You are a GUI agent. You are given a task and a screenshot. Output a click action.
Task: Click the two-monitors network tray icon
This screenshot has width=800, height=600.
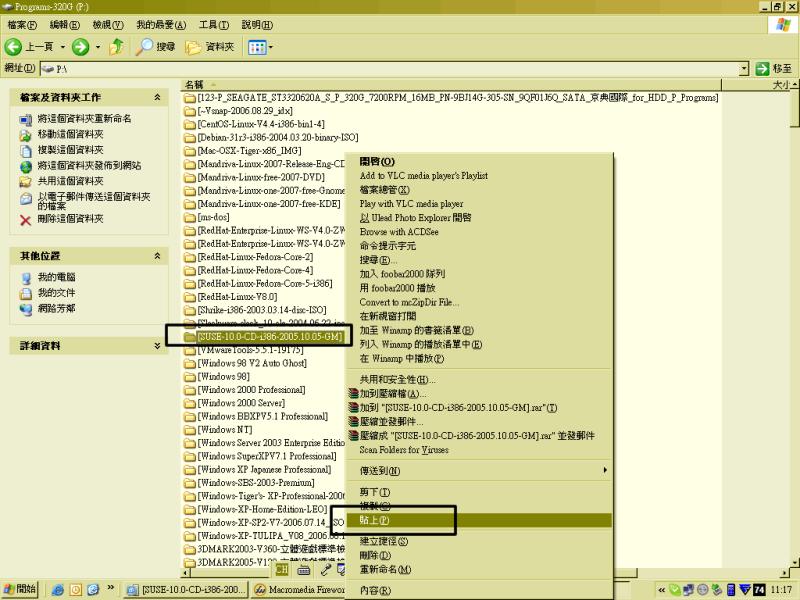[689, 590]
